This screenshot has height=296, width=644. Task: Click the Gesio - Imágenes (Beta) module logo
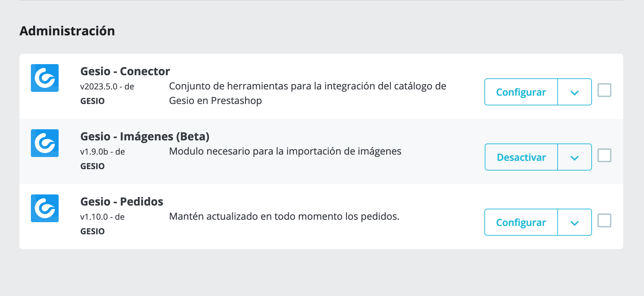45,143
